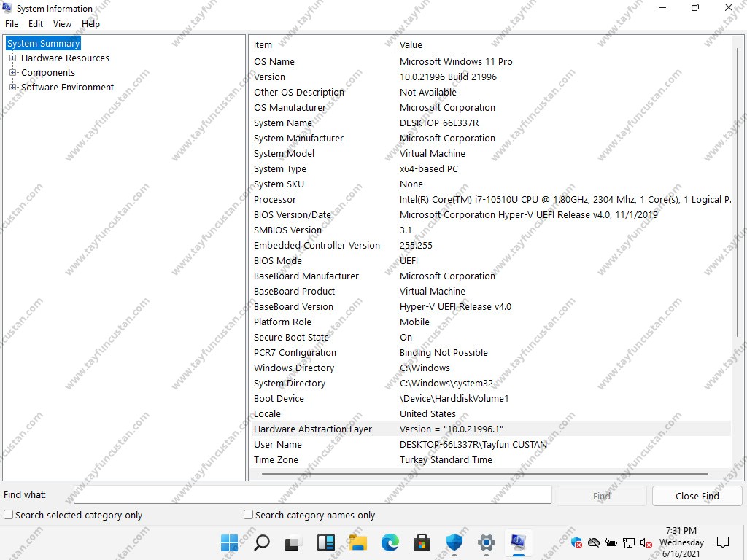Open the Windows Start button in taskbar
The image size is (747, 560).
[229, 542]
